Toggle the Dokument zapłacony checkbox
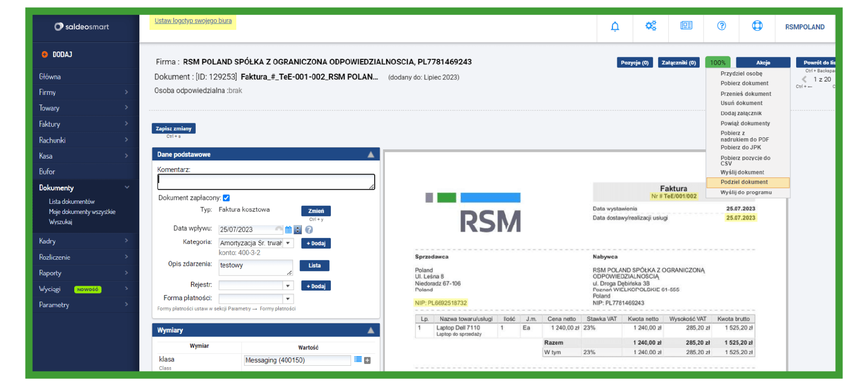The width and height of the screenshot is (868, 386). point(226,198)
